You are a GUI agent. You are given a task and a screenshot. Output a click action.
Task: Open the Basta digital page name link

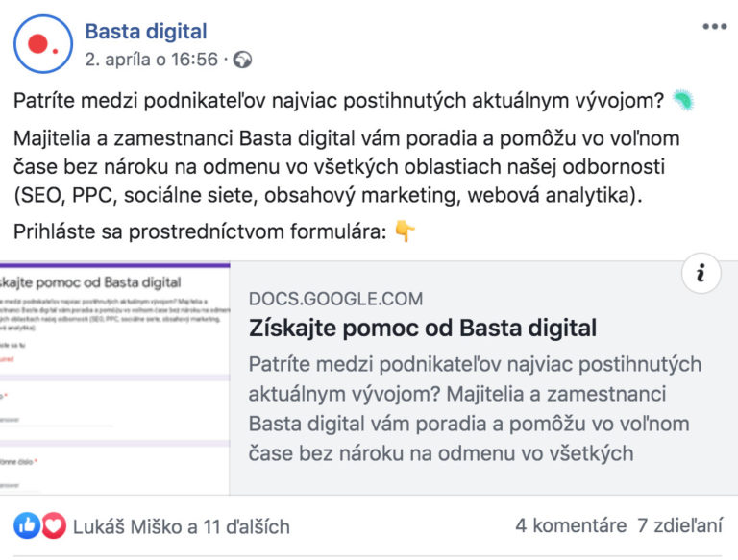(x=145, y=32)
